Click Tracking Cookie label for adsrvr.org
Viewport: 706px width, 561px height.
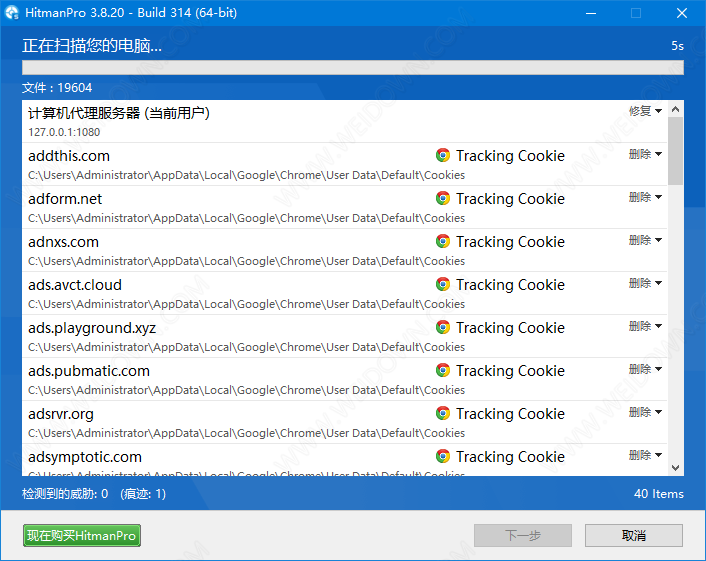point(510,414)
